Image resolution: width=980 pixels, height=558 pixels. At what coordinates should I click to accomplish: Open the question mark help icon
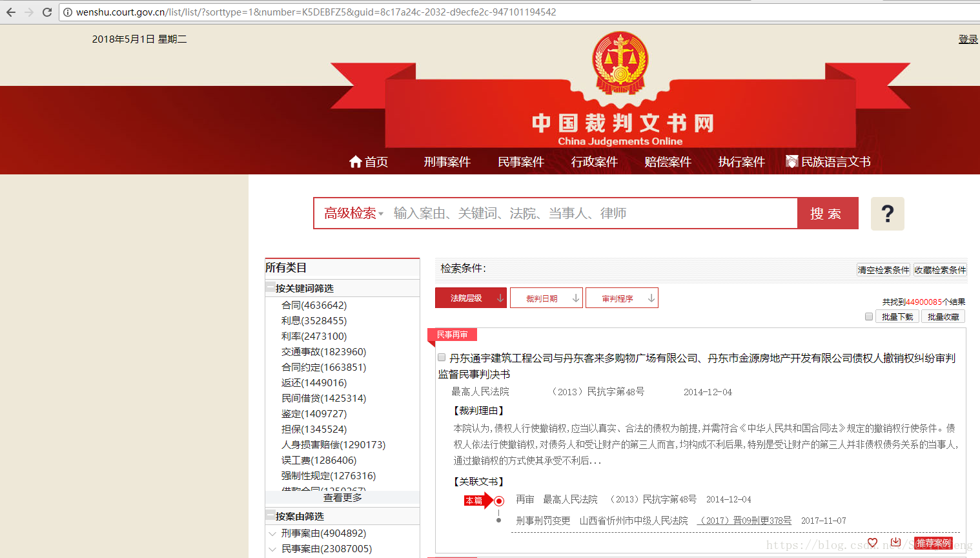[x=888, y=214]
